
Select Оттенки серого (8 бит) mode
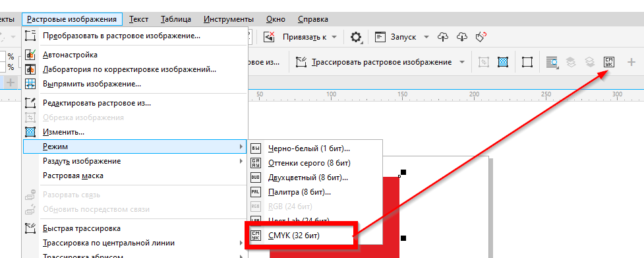click(314, 163)
